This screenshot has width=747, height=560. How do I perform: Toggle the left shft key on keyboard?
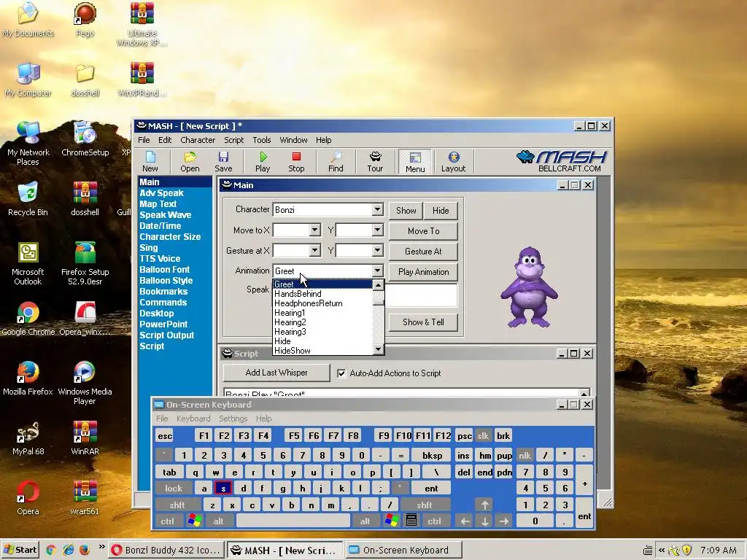pos(177,505)
